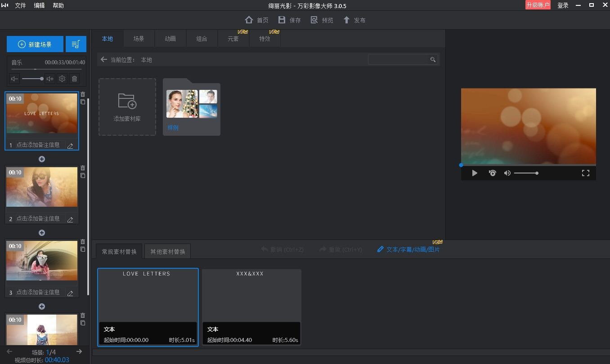Add a scene after scene 1 with plus icon
This screenshot has height=364, width=610.
point(42,159)
